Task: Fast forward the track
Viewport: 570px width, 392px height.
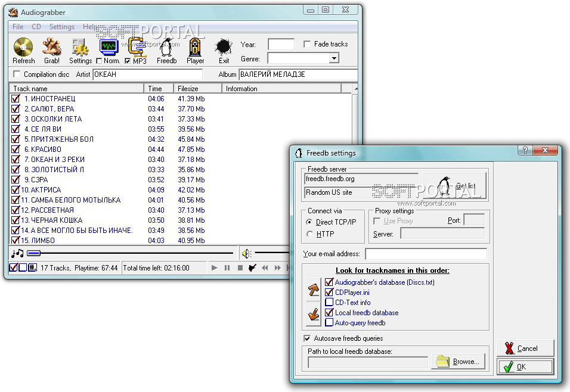Action: point(278,267)
